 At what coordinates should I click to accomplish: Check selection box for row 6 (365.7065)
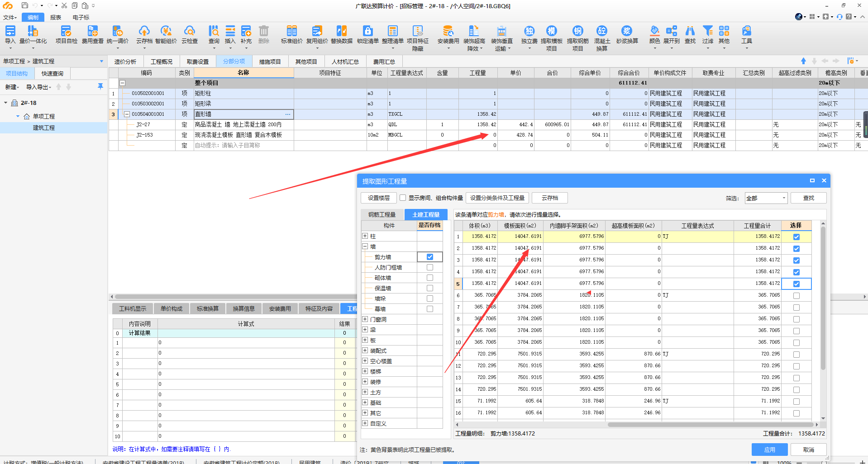796,296
